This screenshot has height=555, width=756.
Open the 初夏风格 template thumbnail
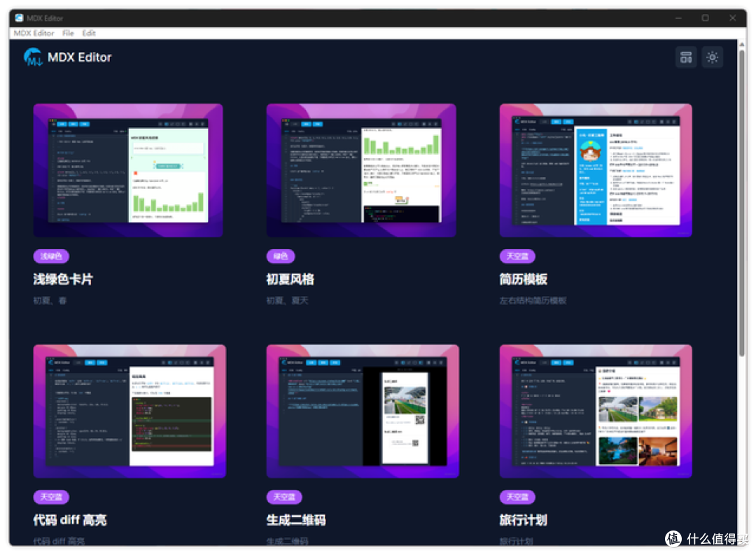tap(361, 170)
